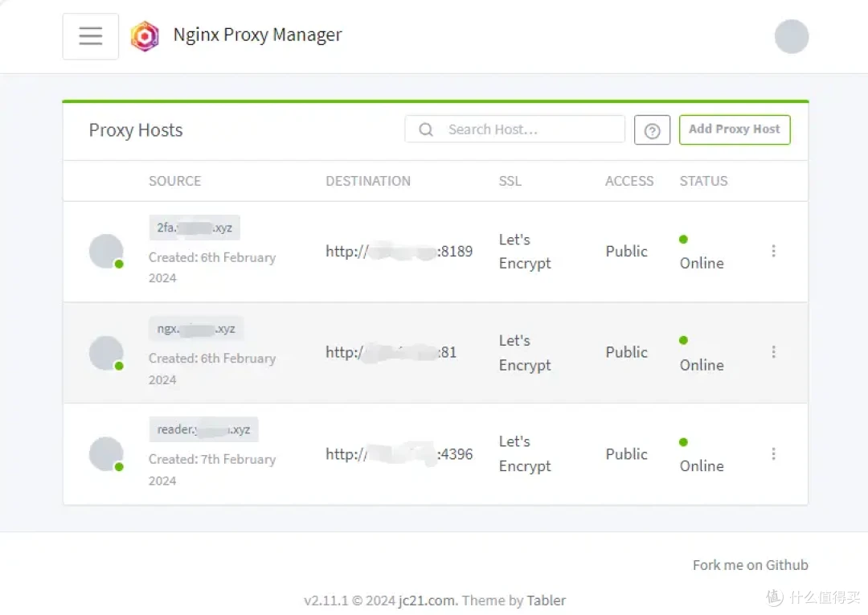The height and width of the screenshot is (615, 868).
Task: Click the Nginx Proxy Manager logo
Action: (145, 36)
